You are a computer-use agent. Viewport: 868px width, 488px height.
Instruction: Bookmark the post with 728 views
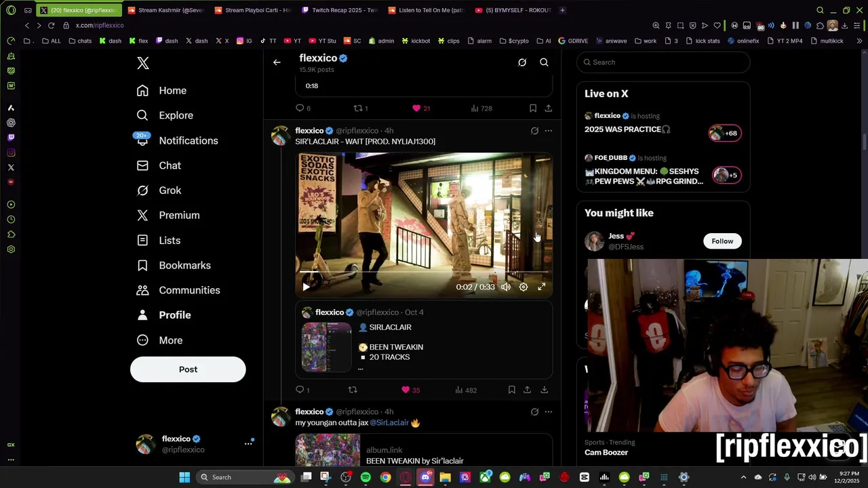533,108
